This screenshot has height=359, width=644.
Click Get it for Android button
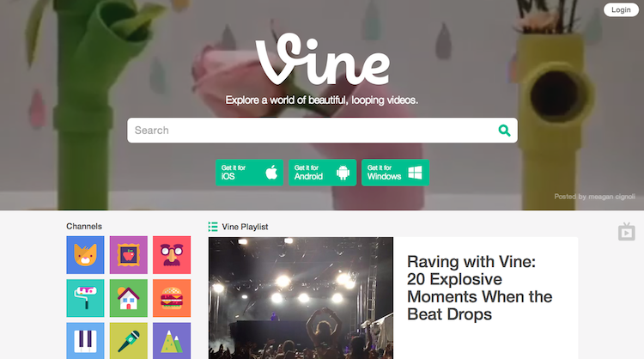322,173
